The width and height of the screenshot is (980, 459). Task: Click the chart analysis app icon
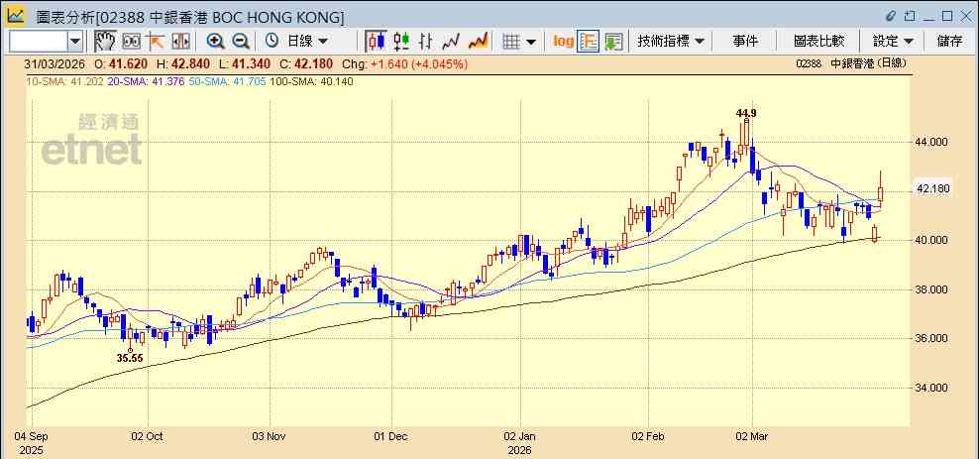click(16, 16)
